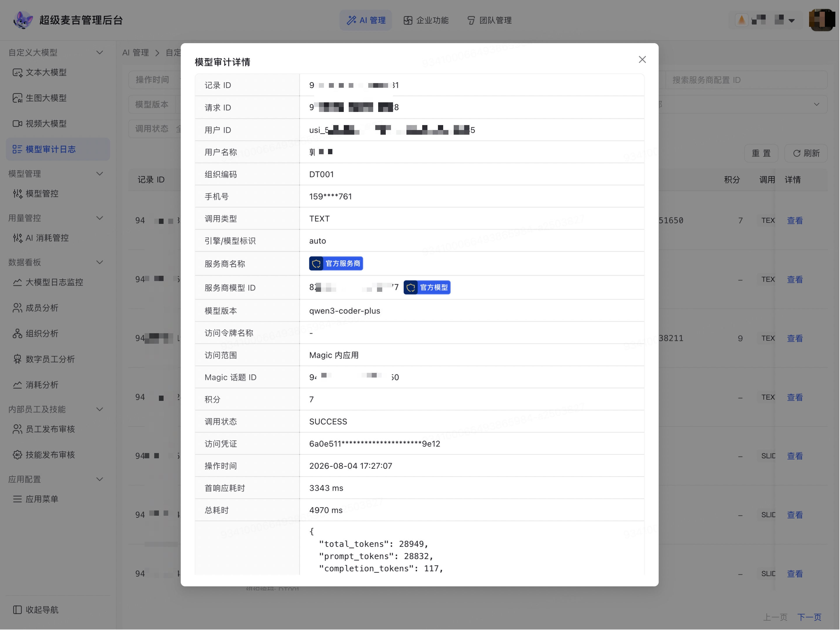
Task: Go to 下一页 of the table
Action: click(x=809, y=617)
